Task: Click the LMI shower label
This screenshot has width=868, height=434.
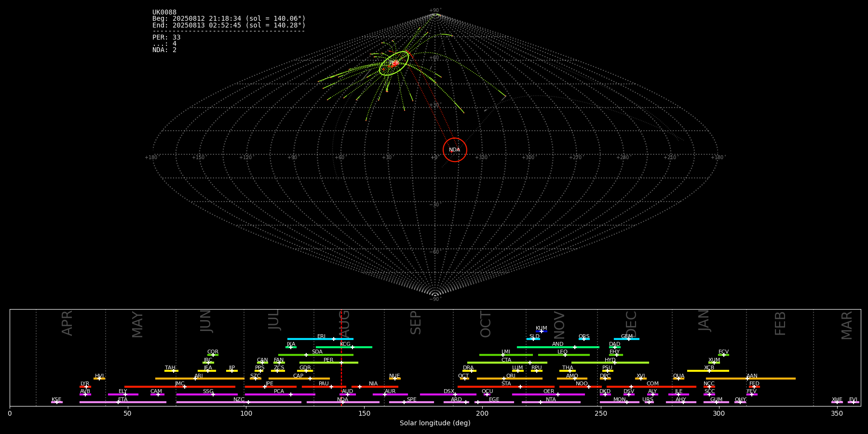Action: pyautogui.click(x=506, y=352)
